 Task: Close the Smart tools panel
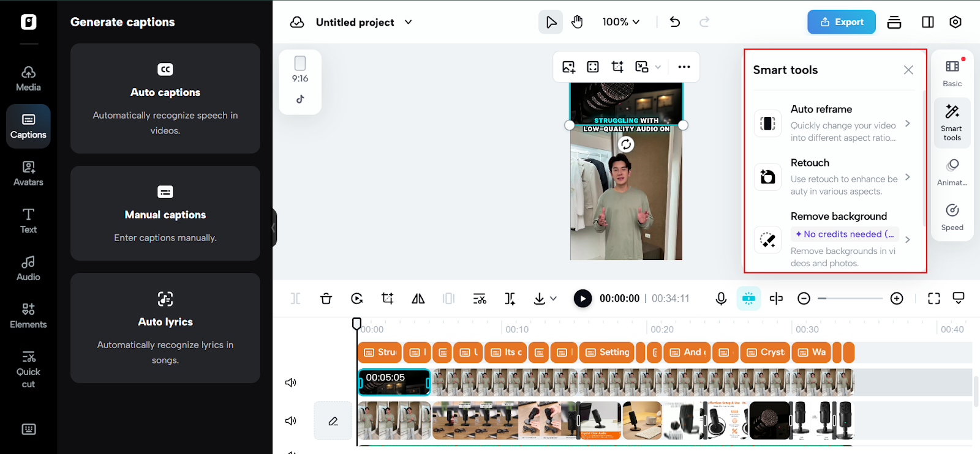908,70
